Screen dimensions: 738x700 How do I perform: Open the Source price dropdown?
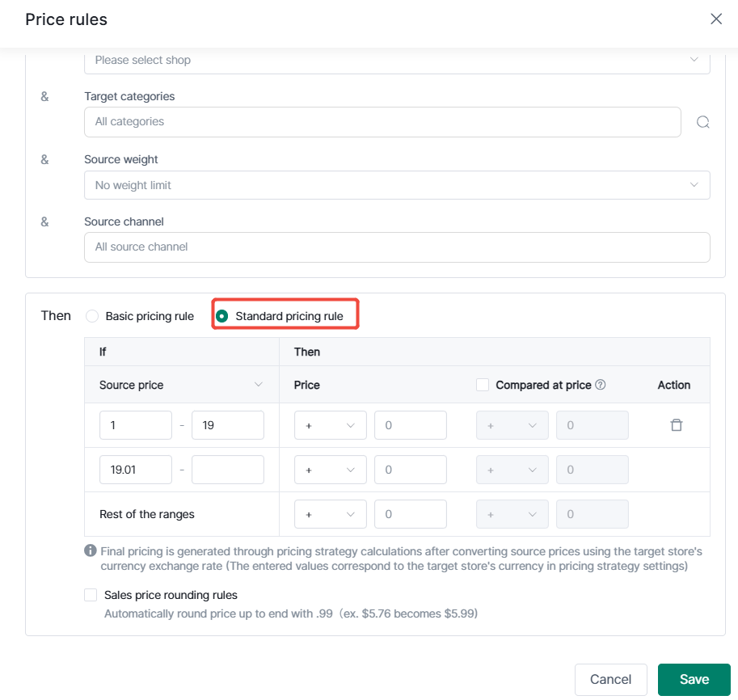[181, 385]
